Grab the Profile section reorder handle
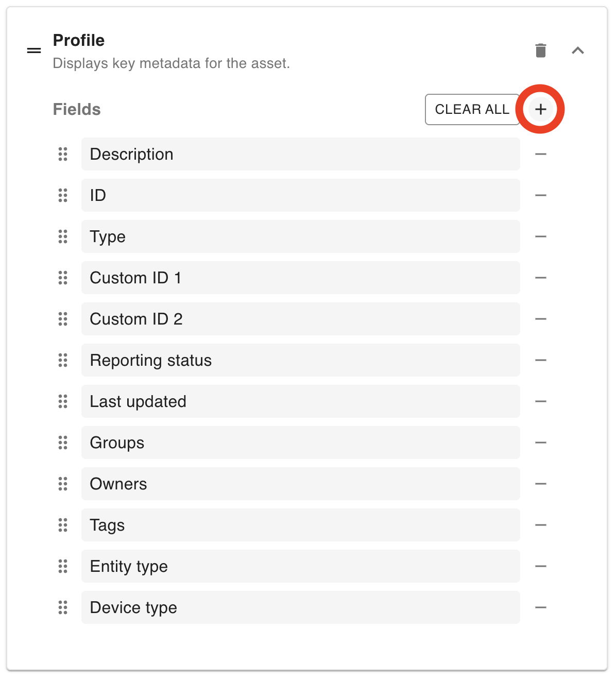616x679 pixels. pyautogui.click(x=34, y=50)
